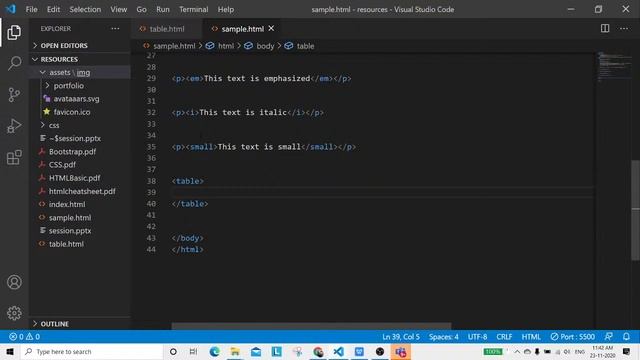Launch Microsoft Edge from taskbar

(214, 351)
